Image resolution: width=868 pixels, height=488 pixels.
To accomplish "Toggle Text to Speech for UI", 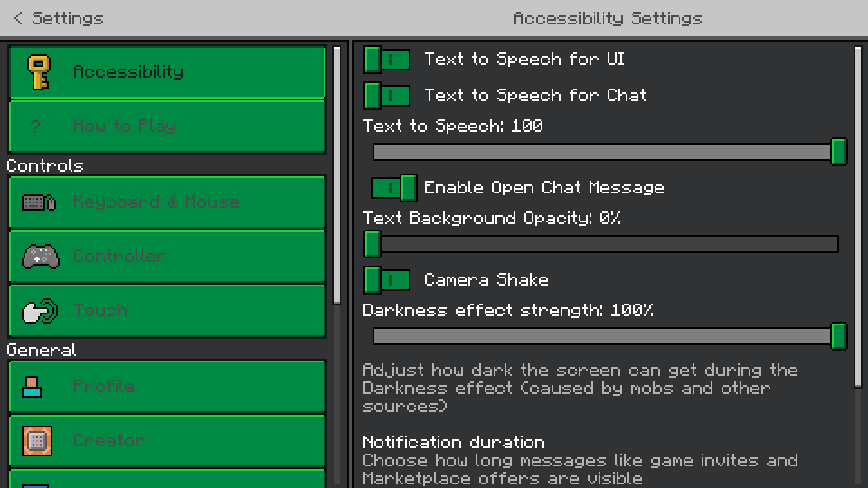I will tap(387, 59).
